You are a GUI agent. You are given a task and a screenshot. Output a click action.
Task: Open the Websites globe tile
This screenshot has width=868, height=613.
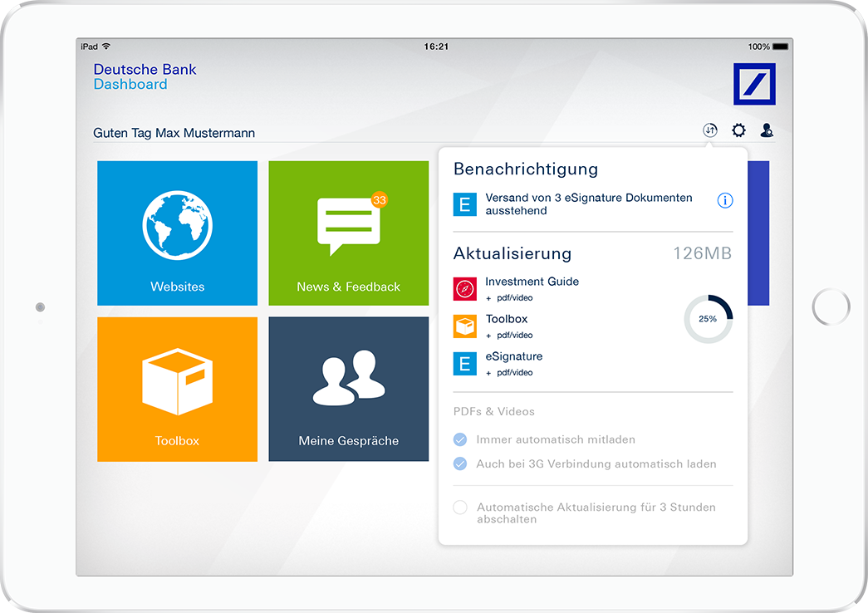pyautogui.click(x=177, y=233)
